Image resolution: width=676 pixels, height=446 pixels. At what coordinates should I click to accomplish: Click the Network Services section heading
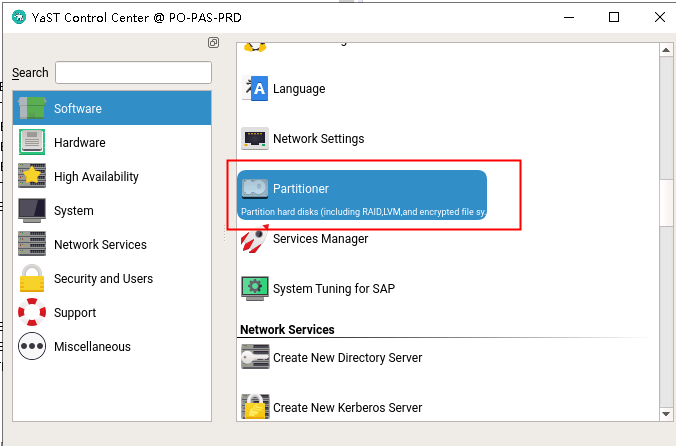[287, 330]
